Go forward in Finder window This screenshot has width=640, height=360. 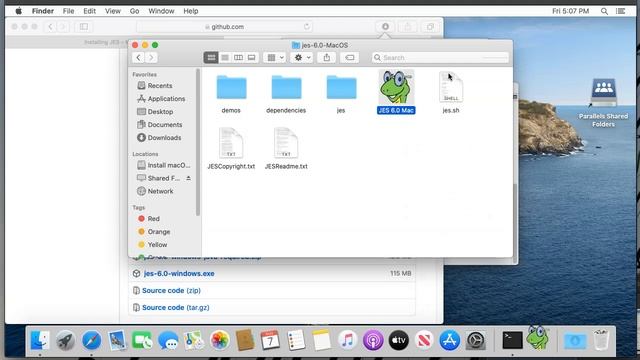point(151,58)
